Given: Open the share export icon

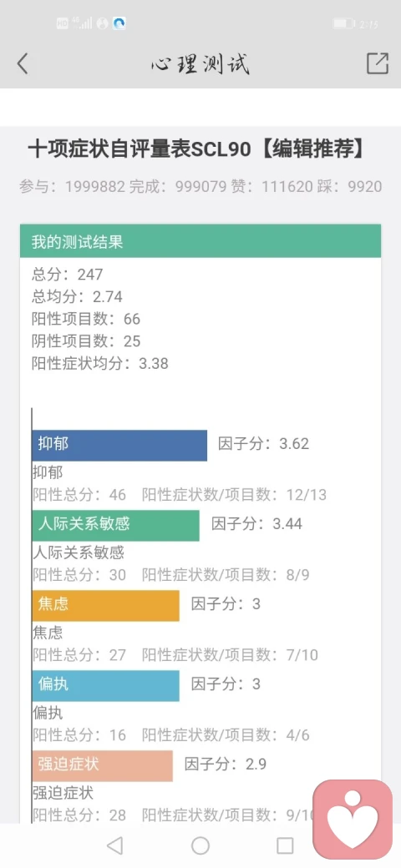Looking at the screenshot, I should pos(377,63).
